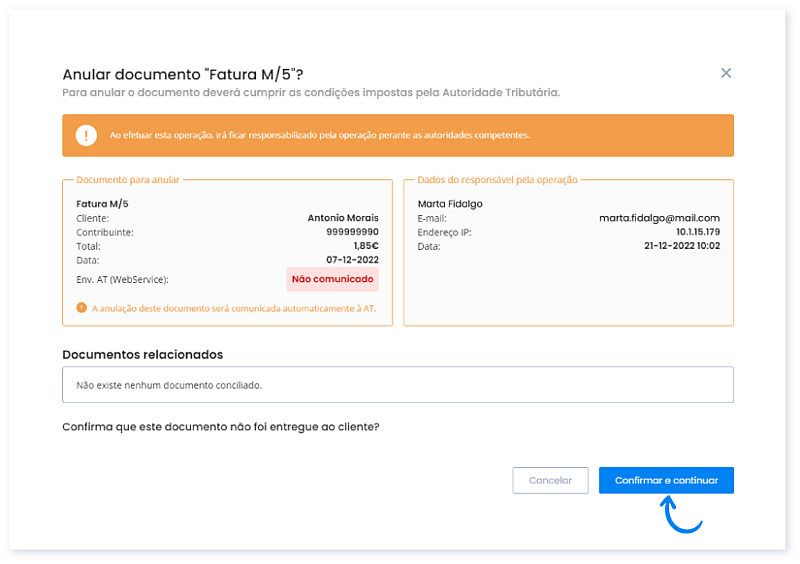Click the orange info icon beside AT notice

tap(82, 308)
